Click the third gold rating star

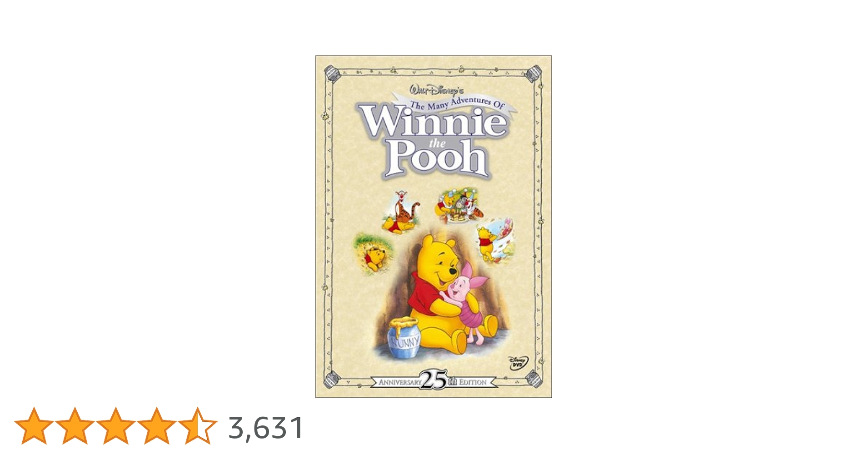tap(116, 426)
